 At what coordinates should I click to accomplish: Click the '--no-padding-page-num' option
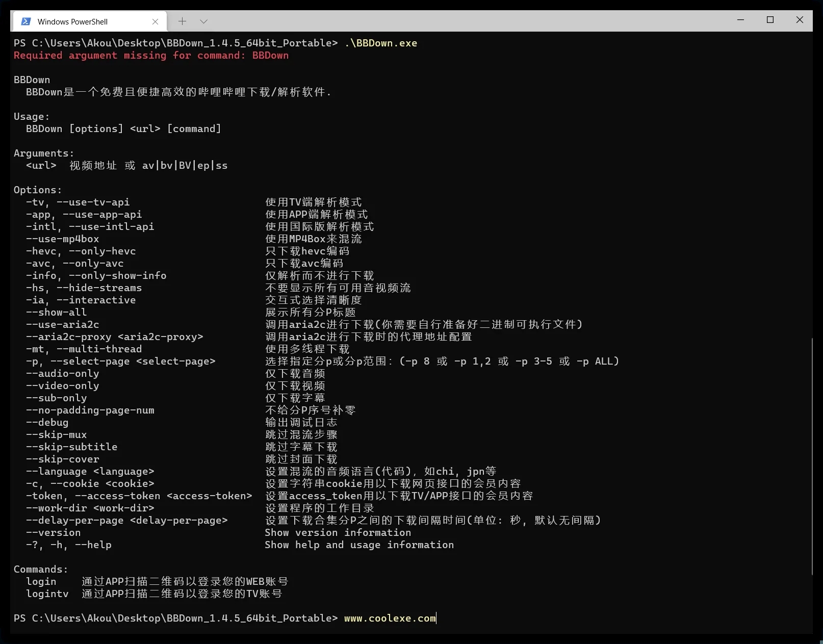point(90,410)
